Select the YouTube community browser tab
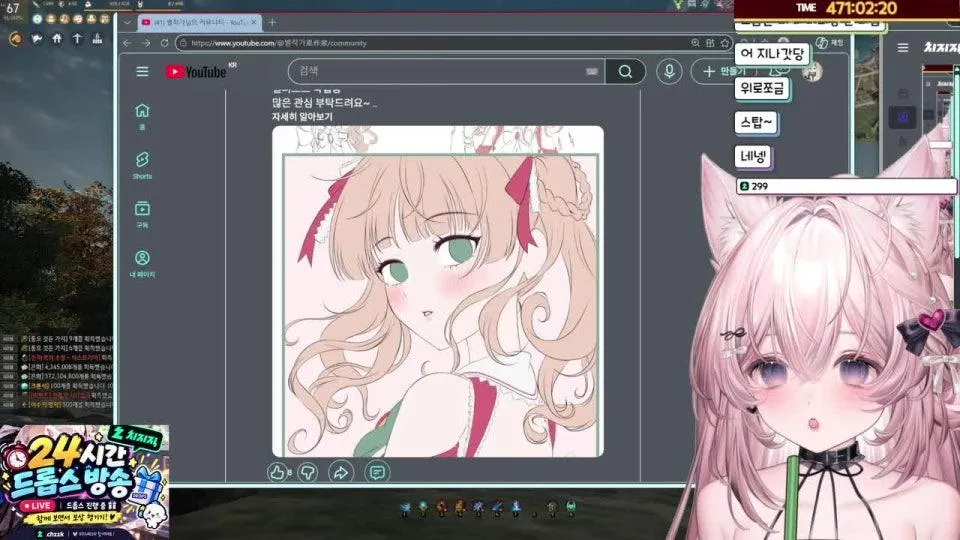This screenshot has width=960, height=540. [x=199, y=22]
